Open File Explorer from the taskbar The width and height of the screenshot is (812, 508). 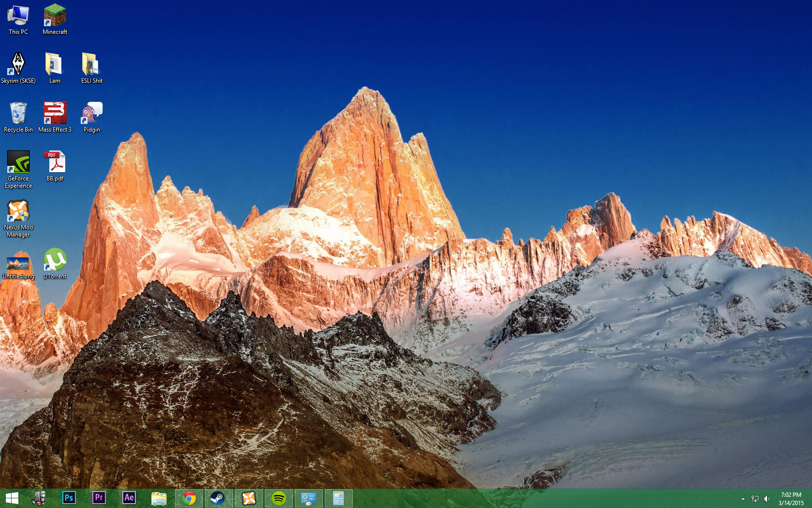pos(159,498)
